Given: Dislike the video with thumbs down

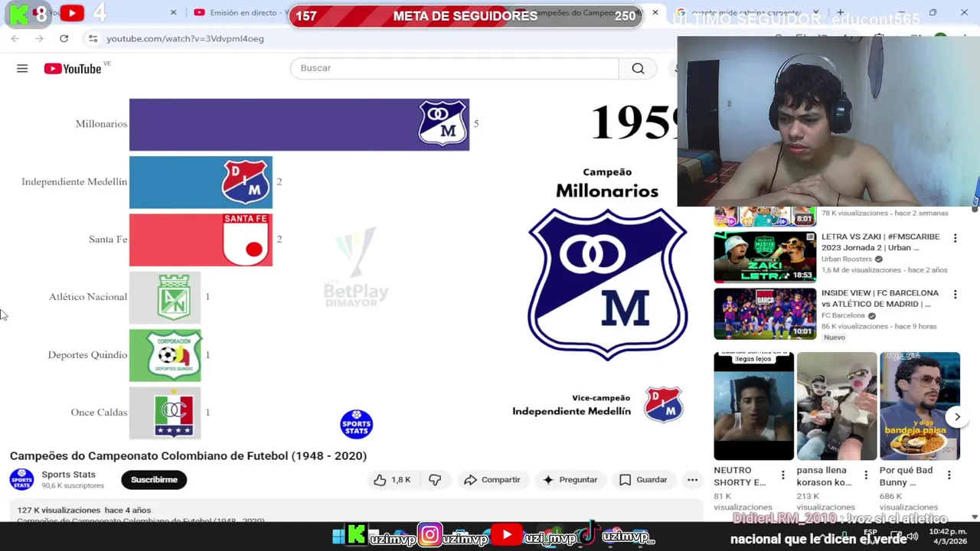Looking at the screenshot, I should (435, 480).
